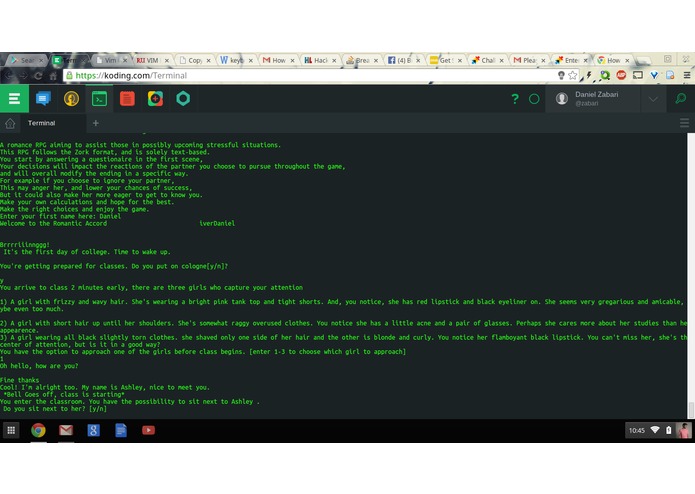Click the lightning bolt extension icon
695x494 pixels.
(589, 75)
